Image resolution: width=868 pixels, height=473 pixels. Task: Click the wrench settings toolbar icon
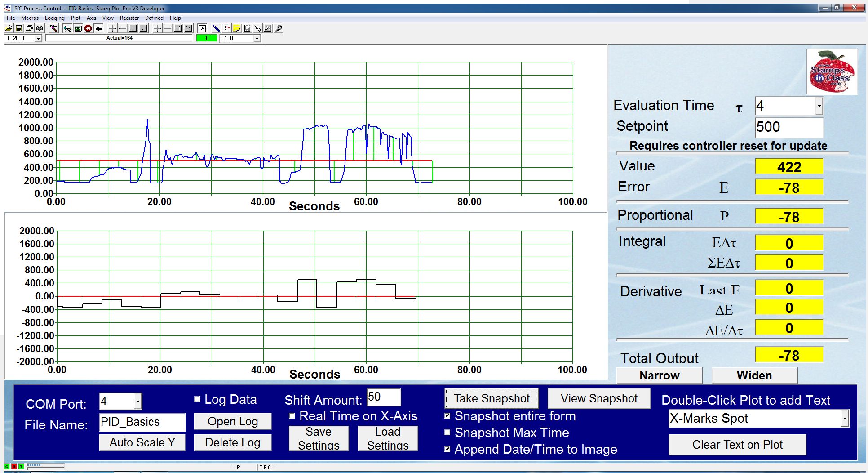coord(279,28)
